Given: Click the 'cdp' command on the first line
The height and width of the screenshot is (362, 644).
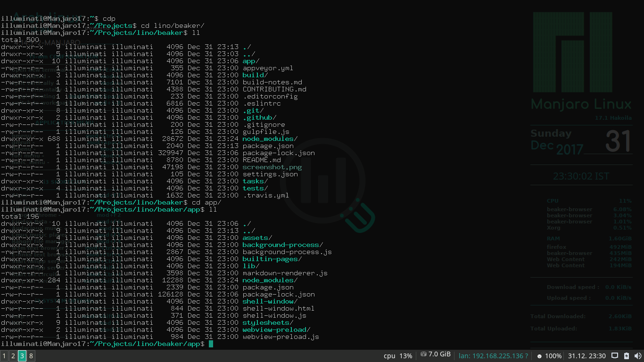Looking at the screenshot, I should coord(109,19).
